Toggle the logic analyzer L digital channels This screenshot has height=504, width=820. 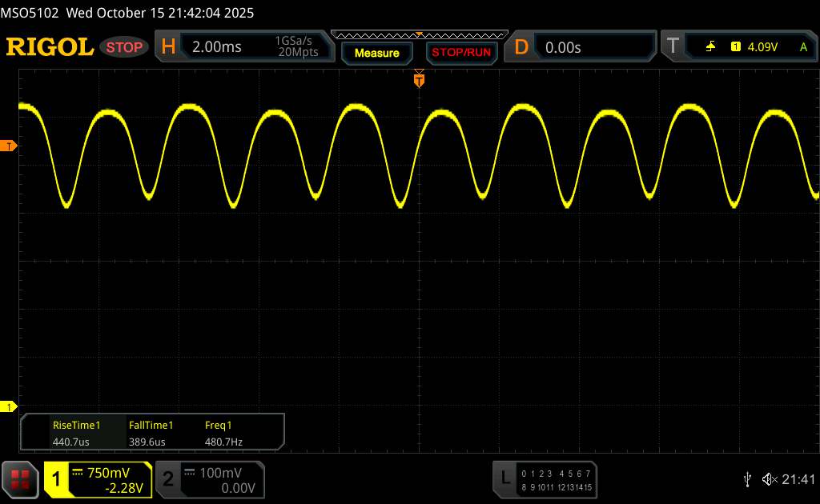[545, 479]
